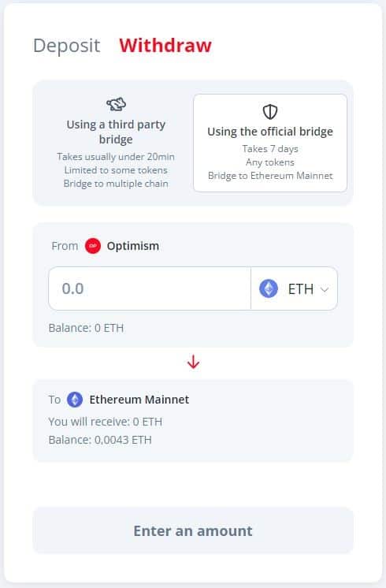Click the Balance: 0,0043 ETH text
386x588 pixels.
(x=100, y=440)
